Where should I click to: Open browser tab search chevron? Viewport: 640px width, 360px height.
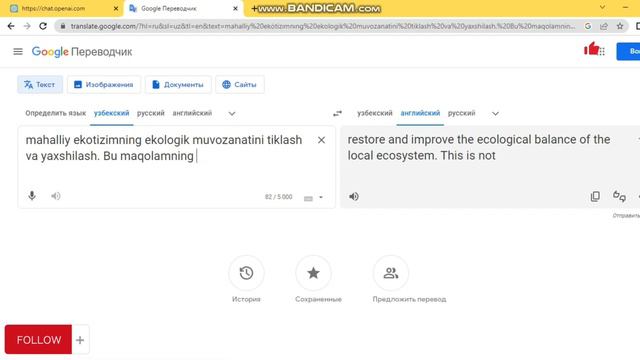(602, 7)
